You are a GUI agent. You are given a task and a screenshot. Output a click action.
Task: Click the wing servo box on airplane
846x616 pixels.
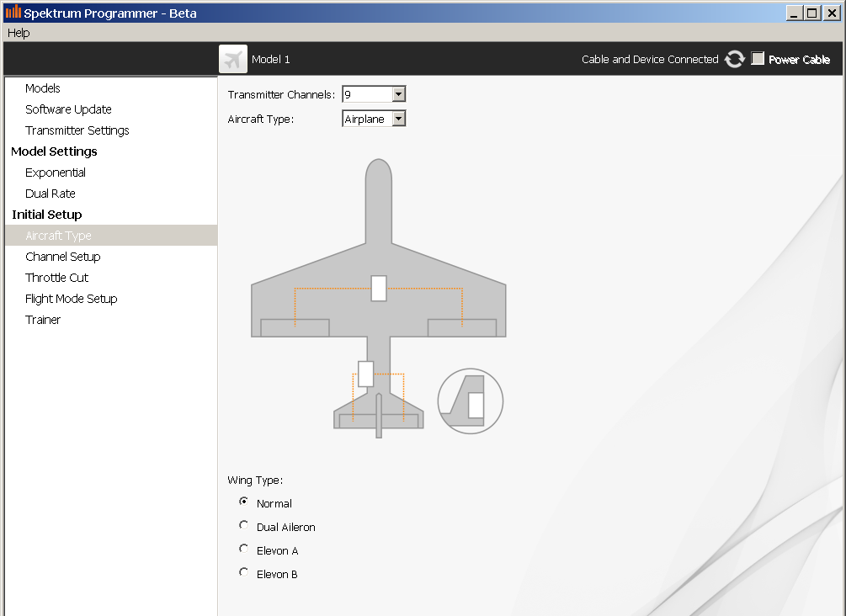click(379, 288)
